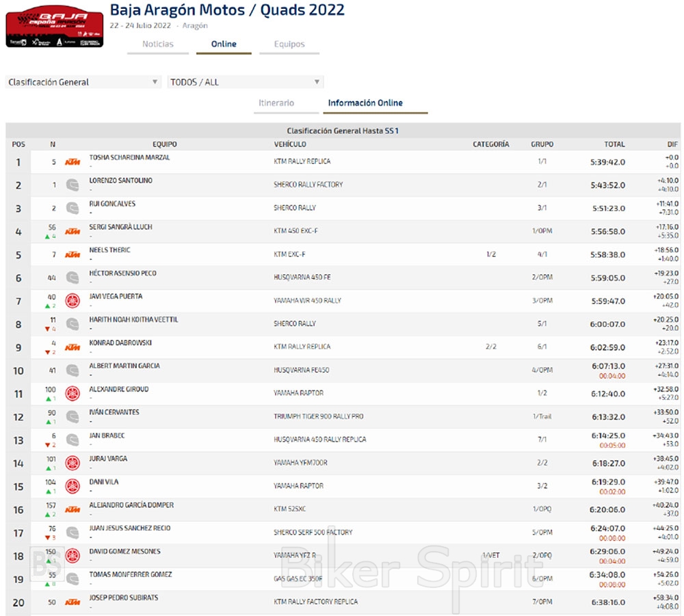This screenshot has height=616, width=684.
Task: Open the Equipos tab
Action: (x=289, y=44)
